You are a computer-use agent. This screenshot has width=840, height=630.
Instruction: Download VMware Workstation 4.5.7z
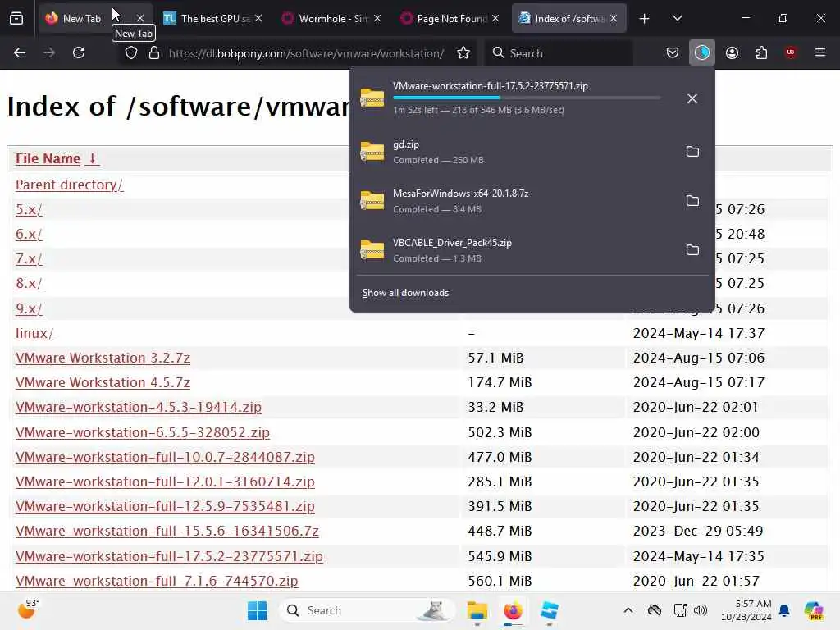click(103, 382)
